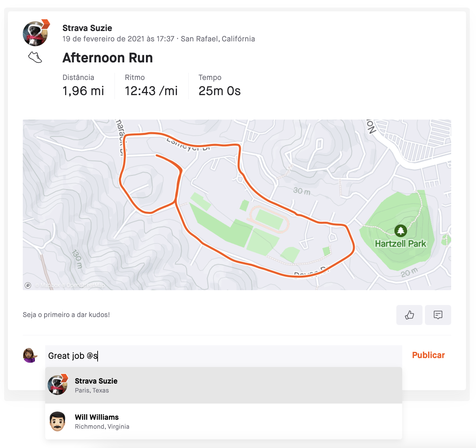Click the thumbs-up kudos icon
The image size is (476, 448).
(x=409, y=315)
